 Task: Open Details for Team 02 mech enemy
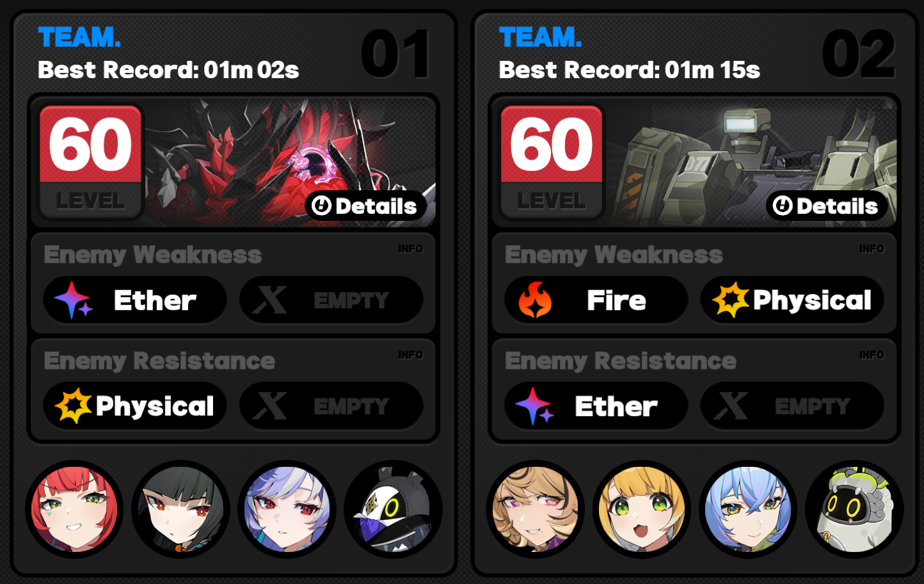[x=827, y=206]
